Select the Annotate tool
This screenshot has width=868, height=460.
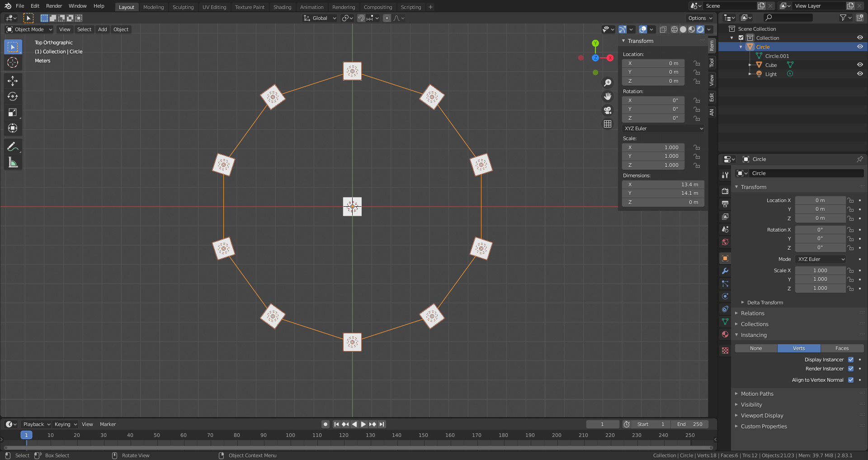coord(13,147)
